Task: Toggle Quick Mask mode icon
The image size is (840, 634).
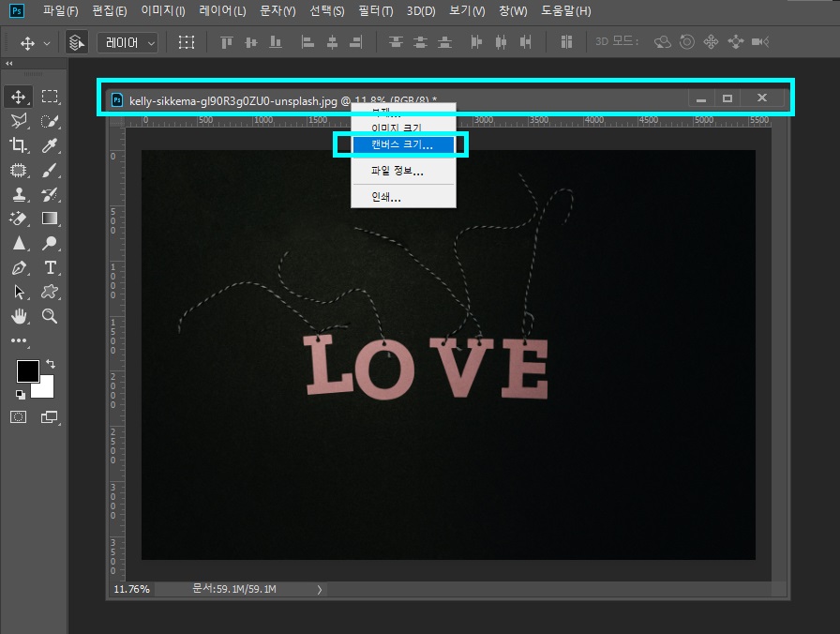Action: [18, 417]
